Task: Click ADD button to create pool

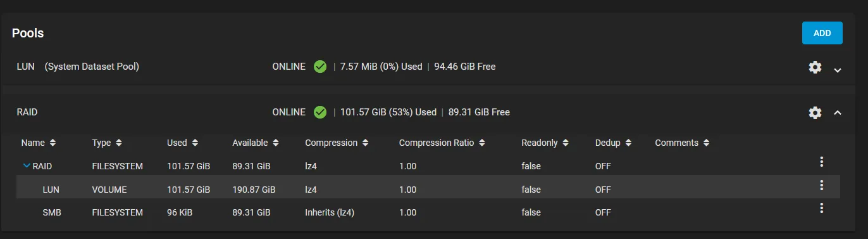Action: 822,33
